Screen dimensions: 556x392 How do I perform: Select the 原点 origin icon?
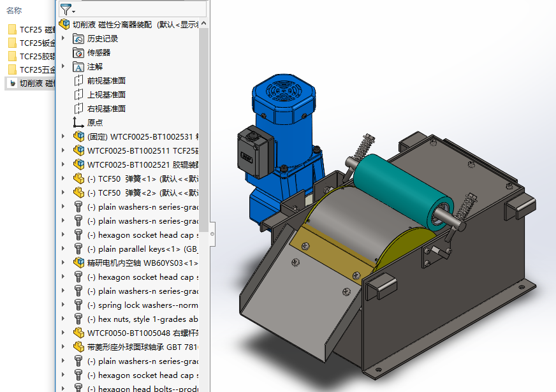click(78, 122)
